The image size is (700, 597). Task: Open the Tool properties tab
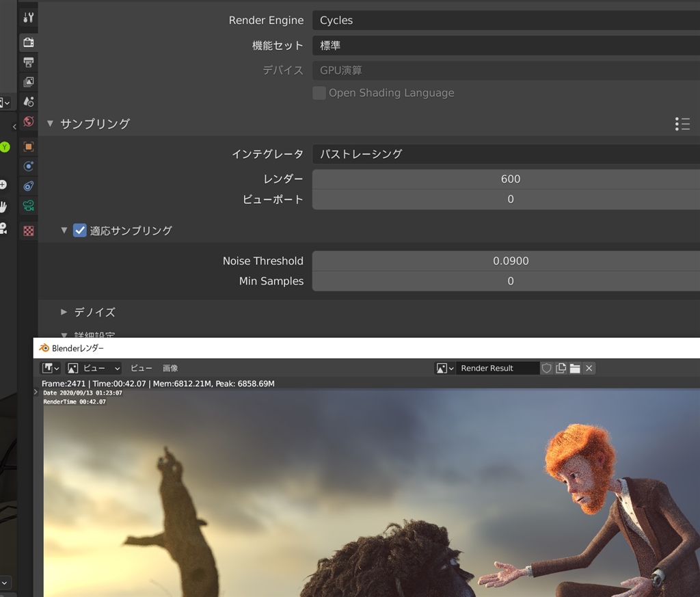pos(29,17)
